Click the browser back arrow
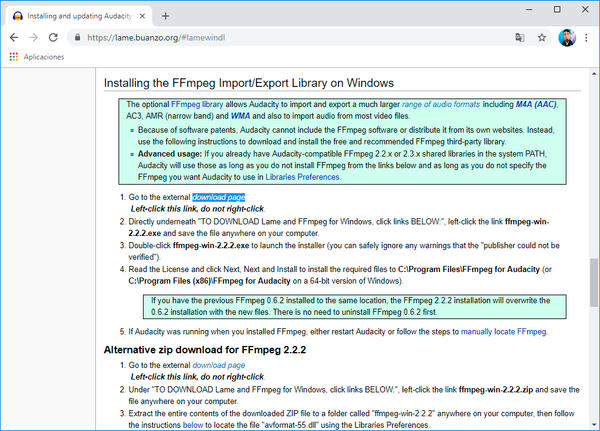Image resolution: width=600 pixels, height=431 pixels. pos(14,38)
